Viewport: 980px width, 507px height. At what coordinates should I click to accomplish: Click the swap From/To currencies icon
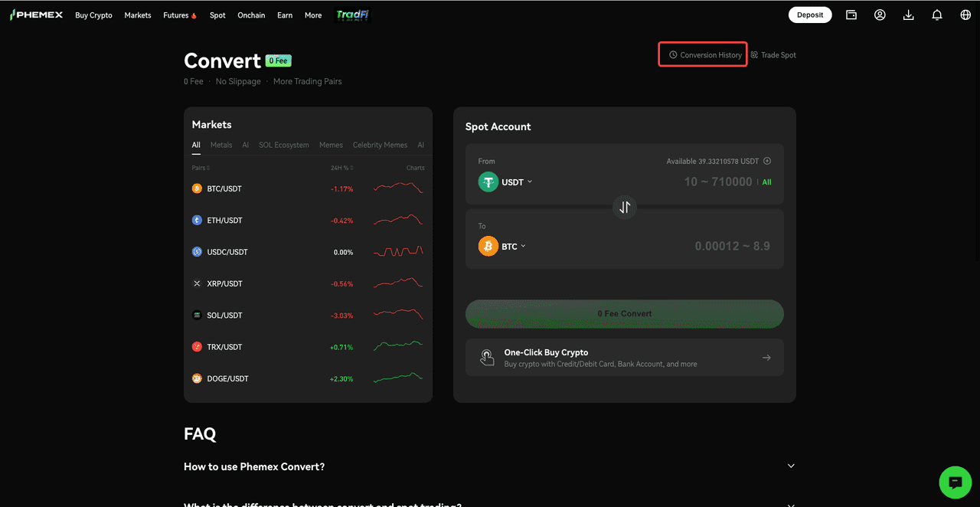625,207
